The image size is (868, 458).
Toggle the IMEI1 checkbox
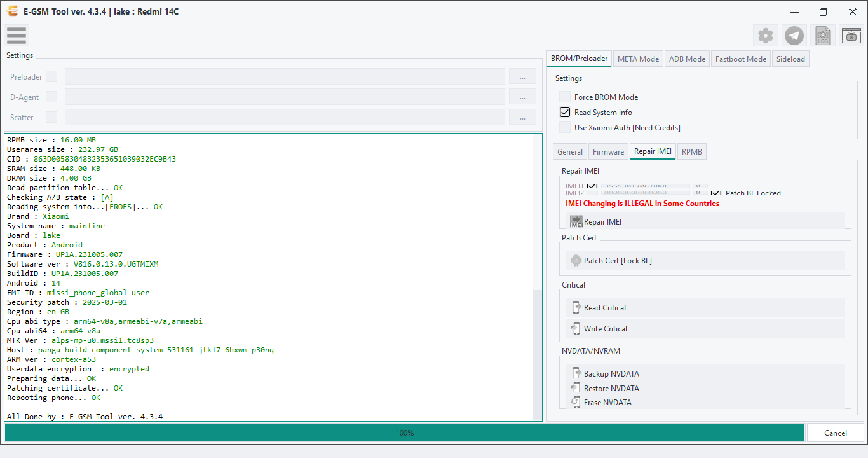click(x=592, y=186)
